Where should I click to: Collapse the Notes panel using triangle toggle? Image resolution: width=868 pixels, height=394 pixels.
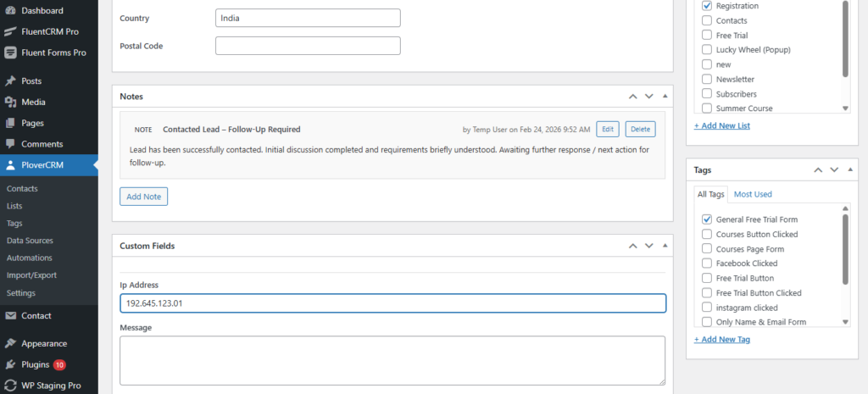(665, 97)
